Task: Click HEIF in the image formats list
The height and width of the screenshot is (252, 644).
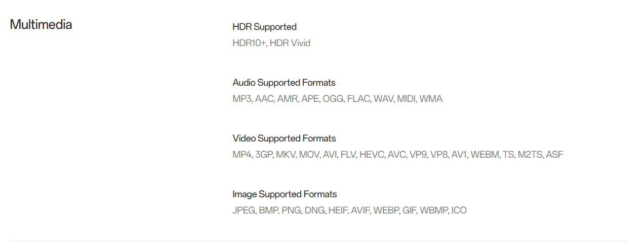Action: [x=338, y=210]
